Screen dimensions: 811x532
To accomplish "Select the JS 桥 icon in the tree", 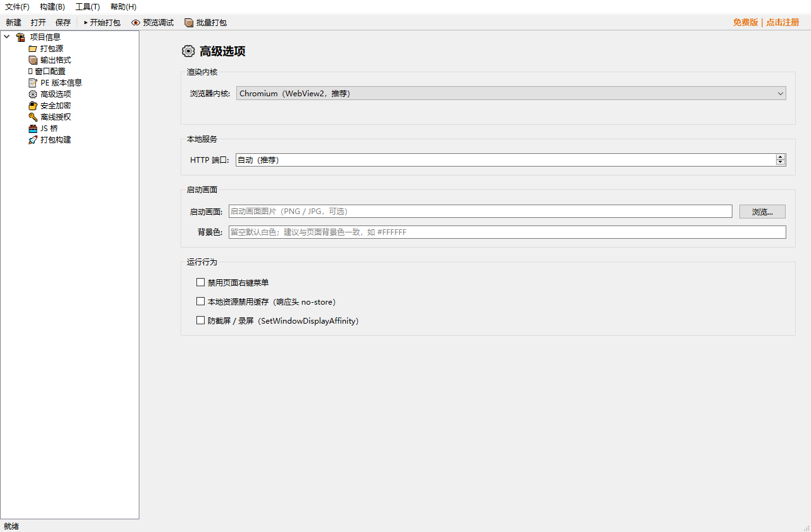I will [33, 128].
